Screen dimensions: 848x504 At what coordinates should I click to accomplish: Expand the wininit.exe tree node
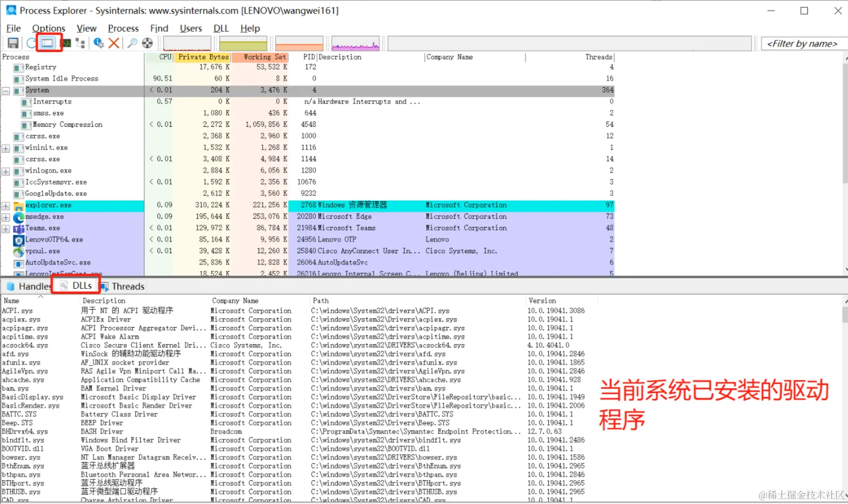pyautogui.click(x=6, y=148)
